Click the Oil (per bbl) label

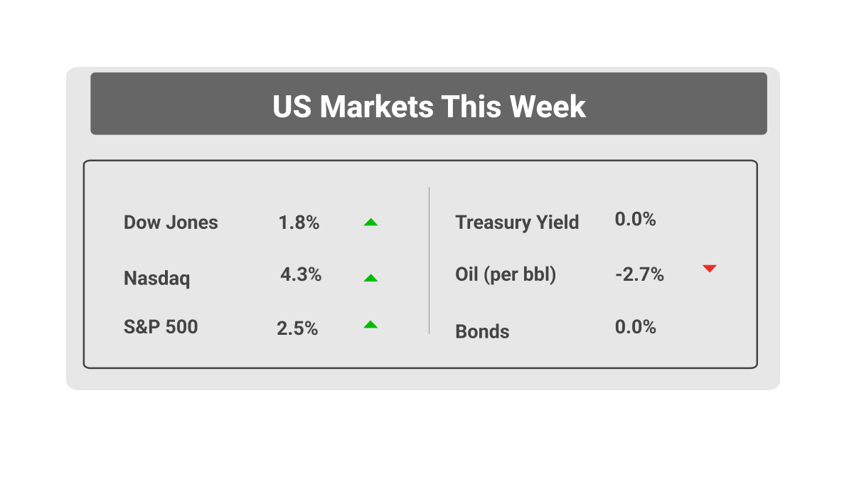pos(506,274)
